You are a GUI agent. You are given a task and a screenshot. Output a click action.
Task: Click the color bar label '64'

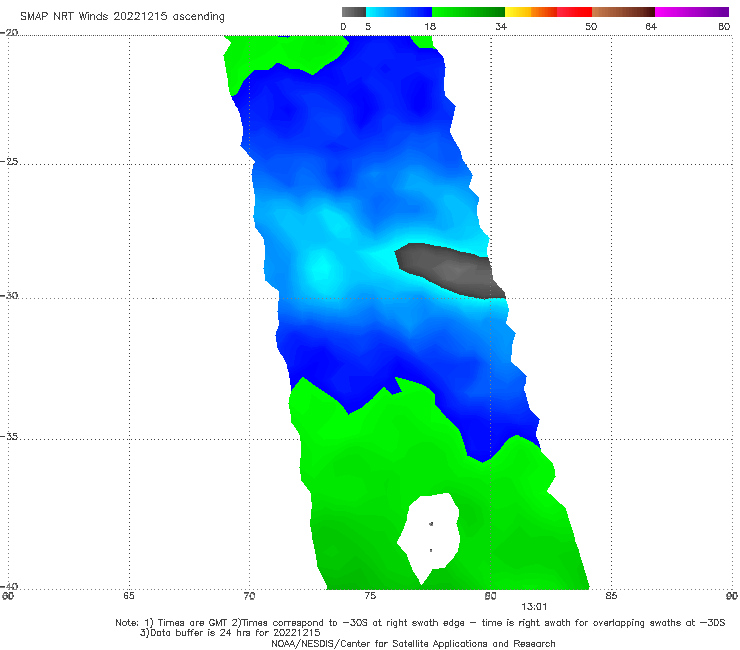pos(651,27)
